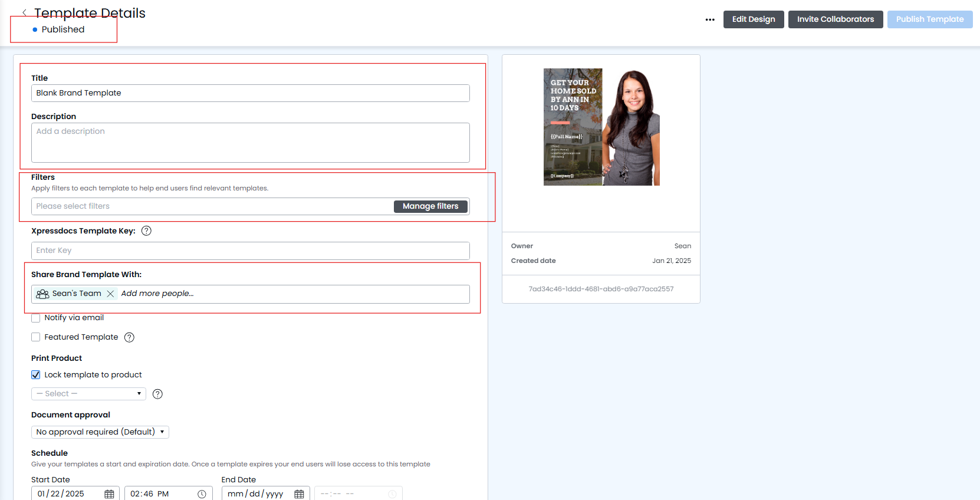The width and height of the screenshot is (980, 500).
Task: Click the back arrow beside Template Details
Action: 24,12
